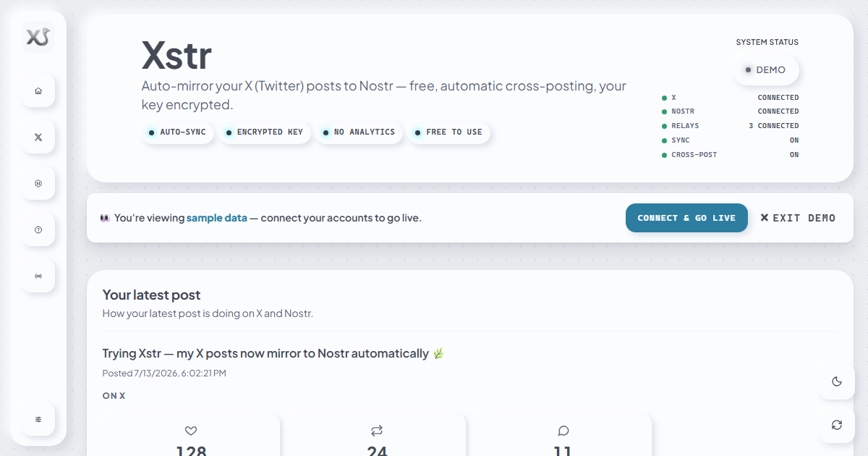Open the relays broadcast icon in the sidebar
Viewport: 868px width, 456px height.
pyautogui.click(x=38, y=276)
